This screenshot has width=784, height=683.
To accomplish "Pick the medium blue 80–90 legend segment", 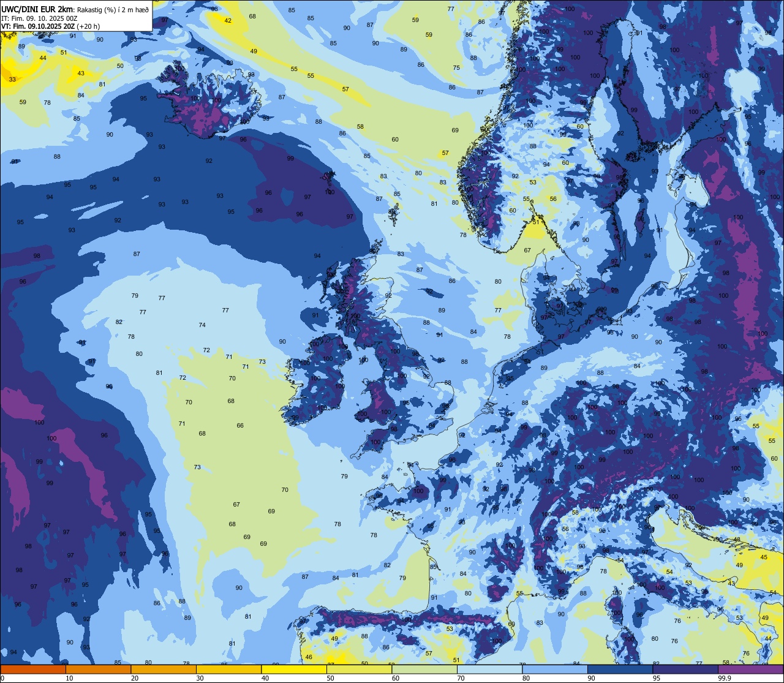I will pyautogui.click(x=555, y=669).
